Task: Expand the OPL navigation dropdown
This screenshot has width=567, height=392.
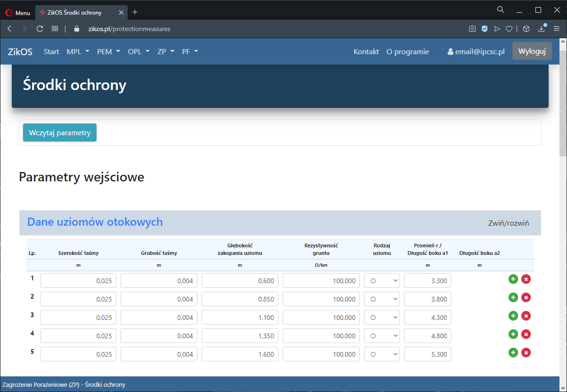Action: coord(138,52)
